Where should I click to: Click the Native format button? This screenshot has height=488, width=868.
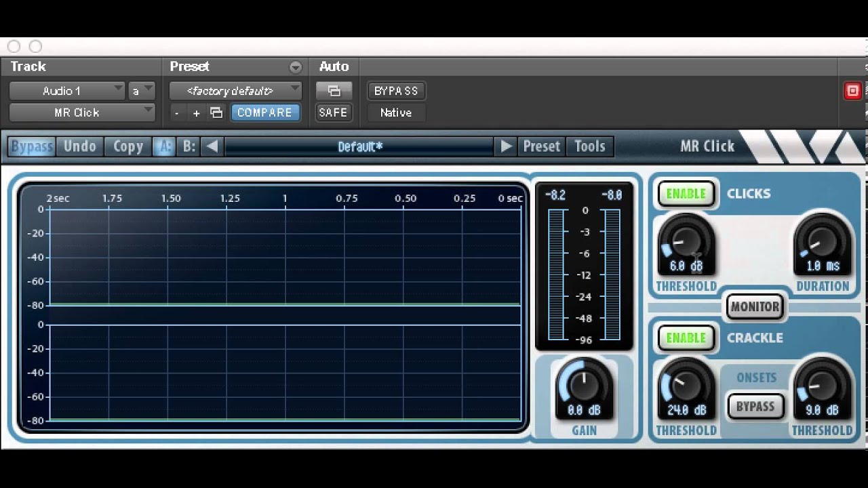396,113
